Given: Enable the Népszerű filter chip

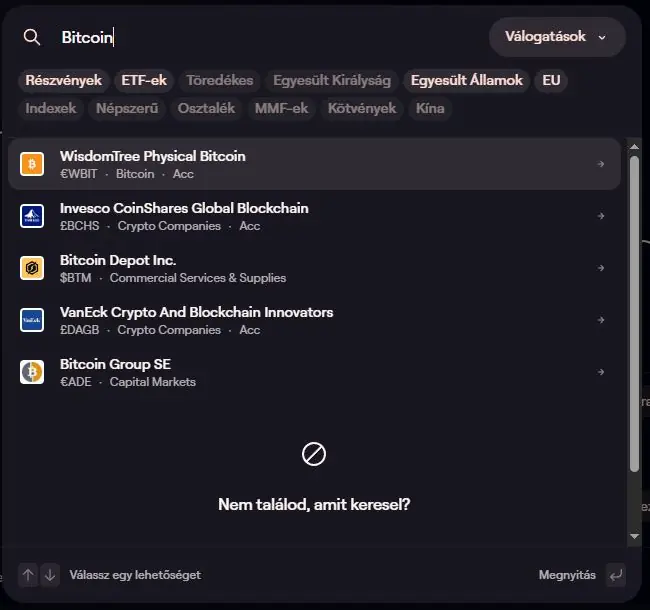Looking at the screenshot, I should (127, 109).
